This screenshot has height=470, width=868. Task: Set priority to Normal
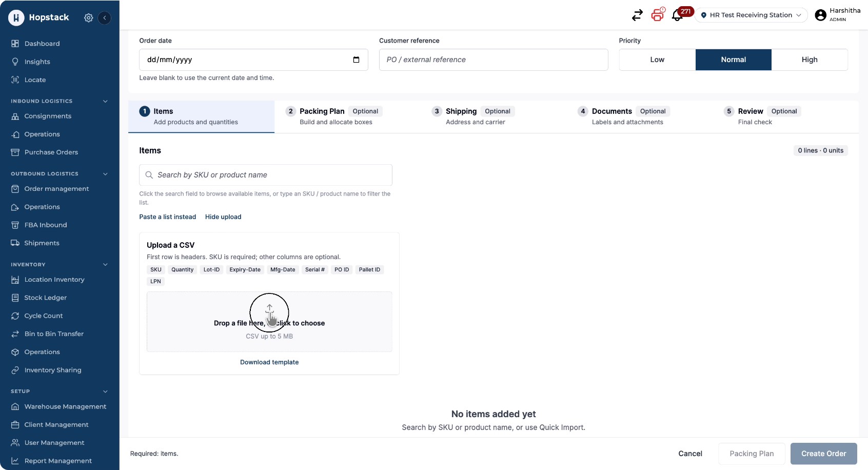point(734,60)
